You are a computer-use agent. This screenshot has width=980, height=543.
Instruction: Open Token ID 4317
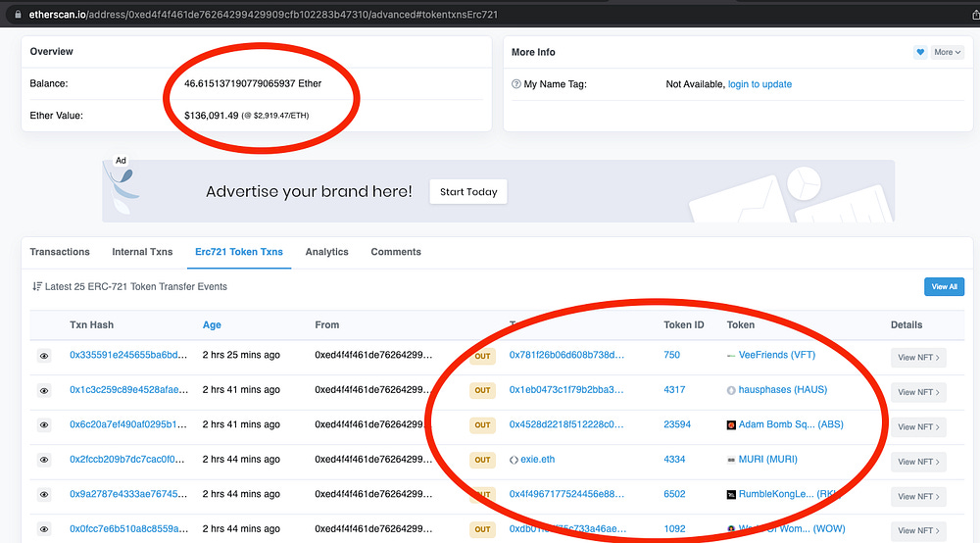[x=674, y=390]
